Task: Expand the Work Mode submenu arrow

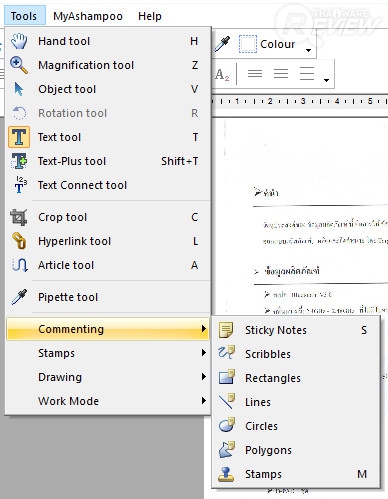Action: [x=204, y=401]
